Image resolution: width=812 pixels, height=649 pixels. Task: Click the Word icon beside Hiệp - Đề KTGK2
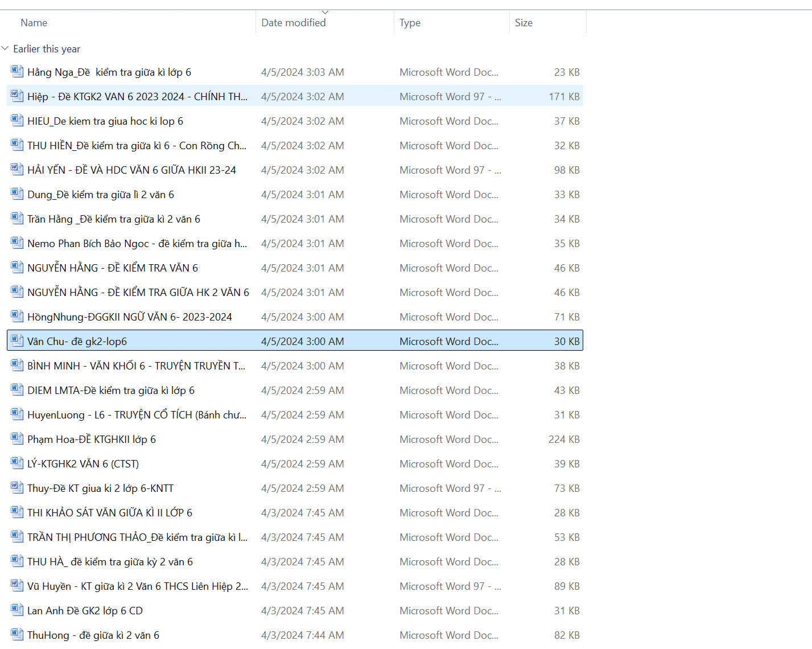tap(17, 96)
